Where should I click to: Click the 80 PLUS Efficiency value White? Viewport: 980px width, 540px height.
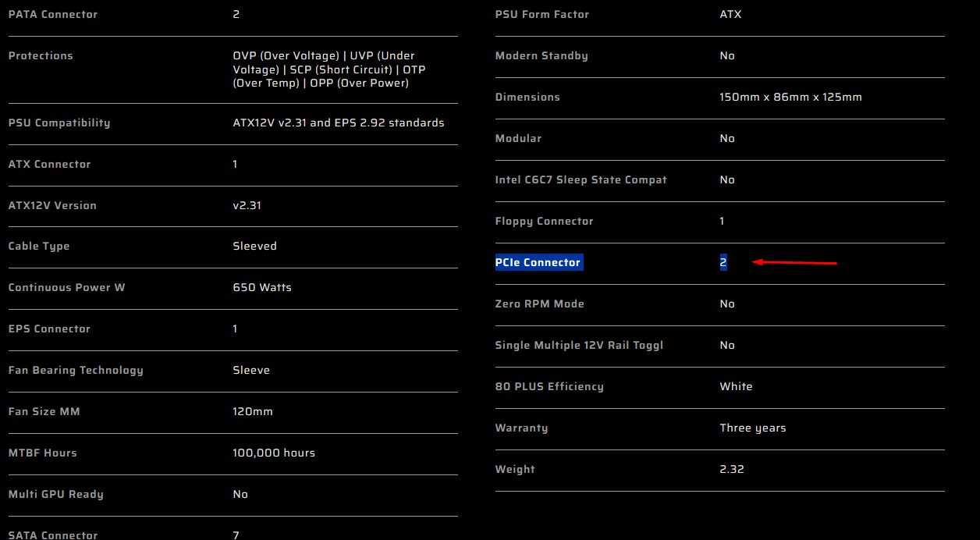point(736,387)
